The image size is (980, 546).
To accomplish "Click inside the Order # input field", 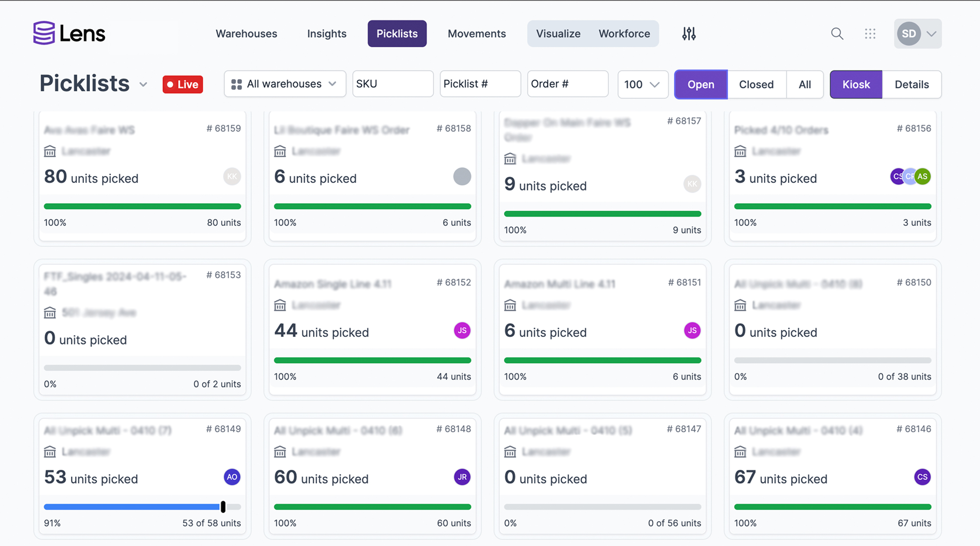I will 568,83.
